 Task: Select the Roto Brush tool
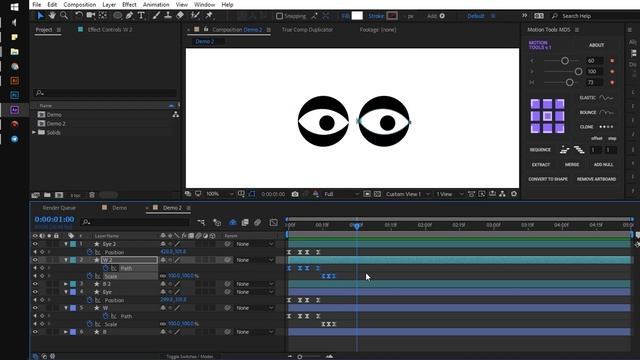point(195,16)
